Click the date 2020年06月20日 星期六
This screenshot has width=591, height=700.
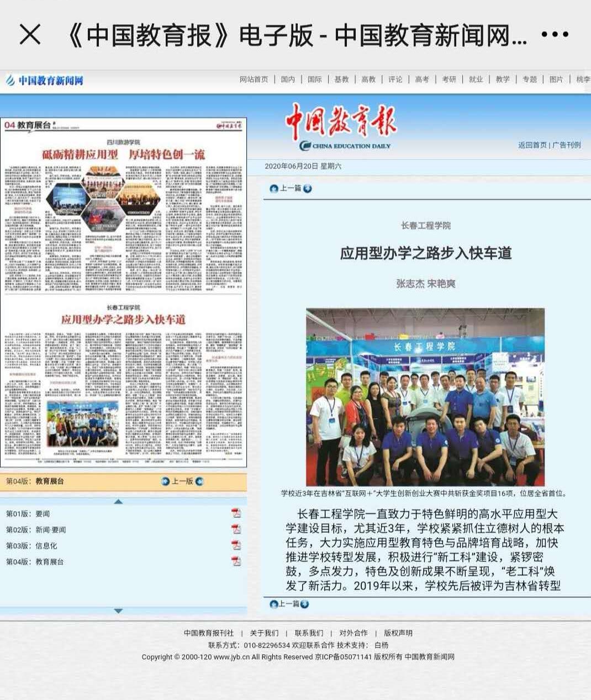pyautogui.click(x=303, y=166)
